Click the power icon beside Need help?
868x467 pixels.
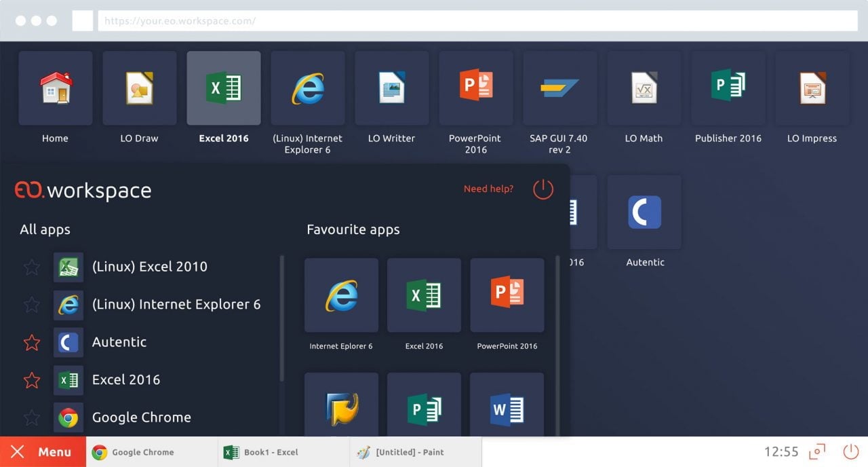[x=543, y=189]
